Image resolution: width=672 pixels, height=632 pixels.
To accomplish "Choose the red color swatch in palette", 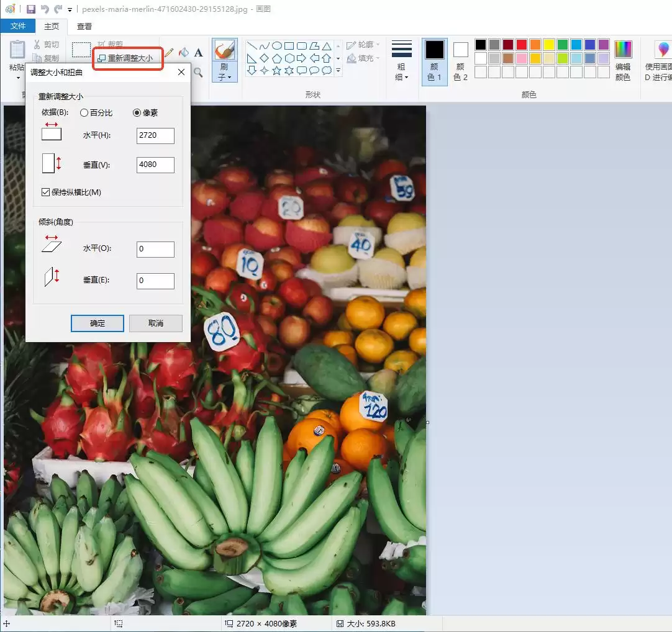I will (521, 45).
